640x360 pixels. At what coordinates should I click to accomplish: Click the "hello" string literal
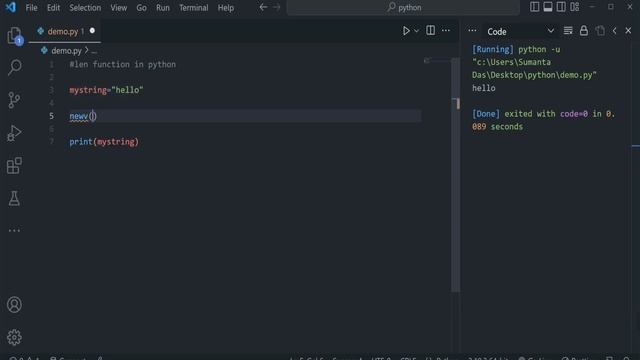127,90
